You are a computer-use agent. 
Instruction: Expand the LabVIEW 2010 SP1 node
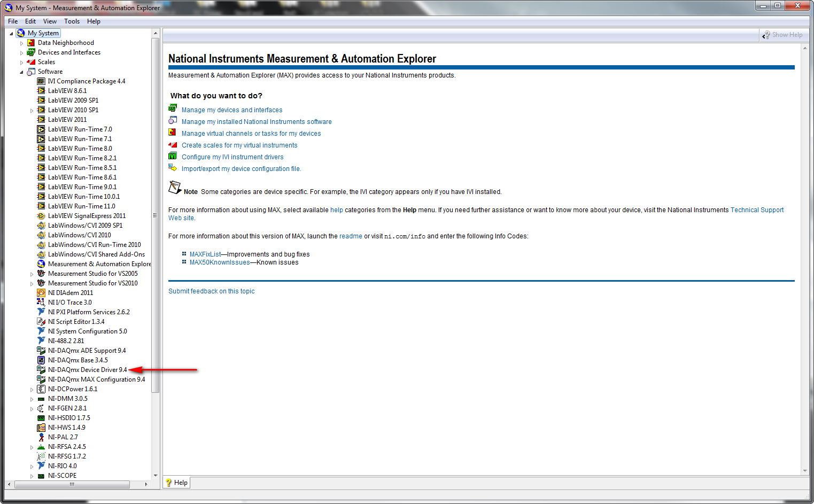[32, 111]
